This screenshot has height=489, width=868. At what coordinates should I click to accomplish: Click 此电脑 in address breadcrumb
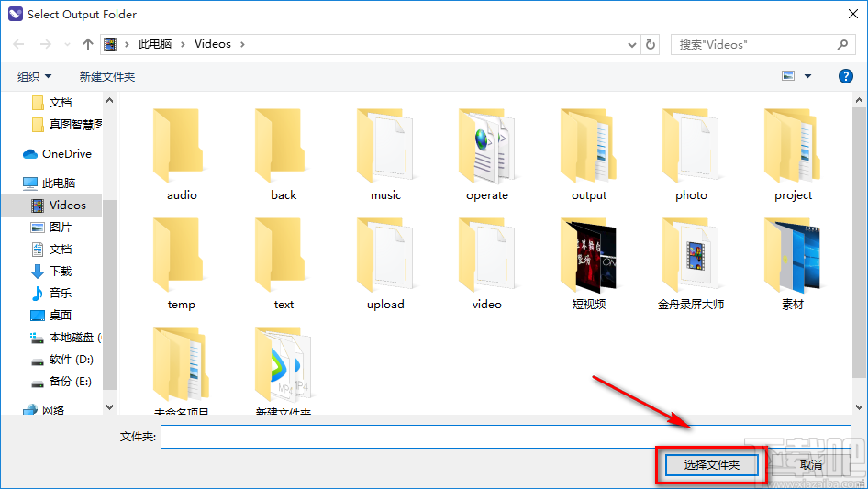(155, 44)
